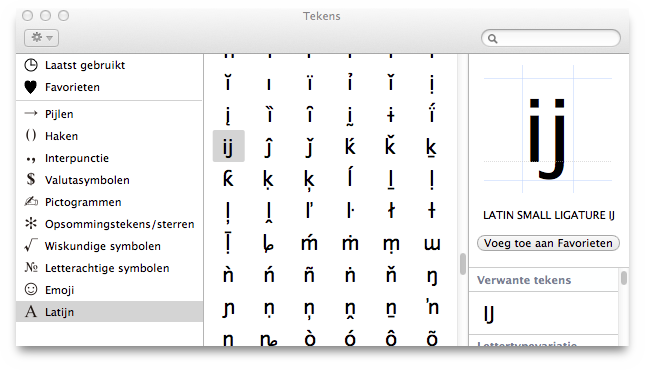645x370 pixels.
Task: Select n with grave ǹ
Action: [x=228, y=274]
